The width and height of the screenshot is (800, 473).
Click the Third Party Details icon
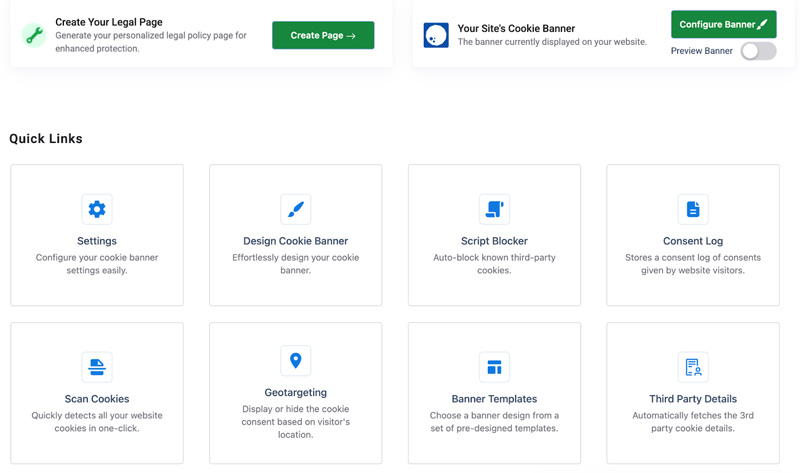[693, 367]
